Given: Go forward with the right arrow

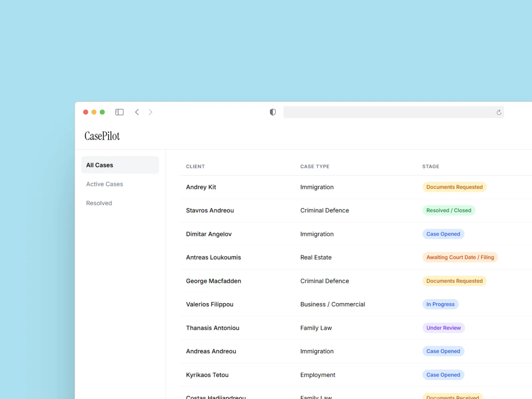Looking at the screenshot, I should (x=150, y=112).
